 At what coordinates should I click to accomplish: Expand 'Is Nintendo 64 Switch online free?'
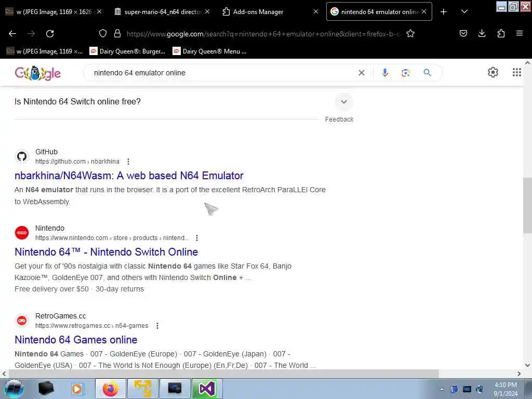[x=344, y=102]
